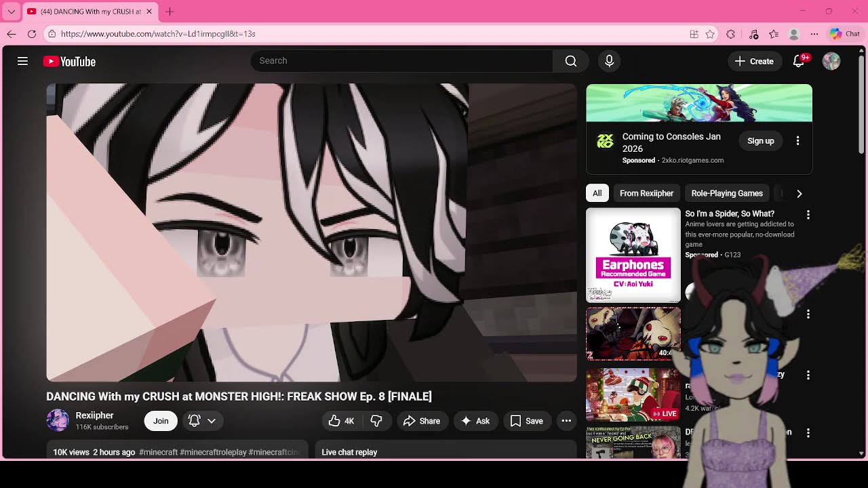The image size is (868, 488).
Task: Click the browser address bar URL
Action: pos(158,34)
